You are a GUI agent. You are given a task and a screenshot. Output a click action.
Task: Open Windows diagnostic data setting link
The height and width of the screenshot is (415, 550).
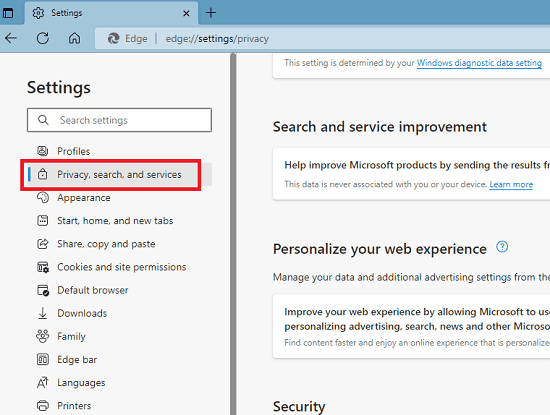[x=479, y=63]
